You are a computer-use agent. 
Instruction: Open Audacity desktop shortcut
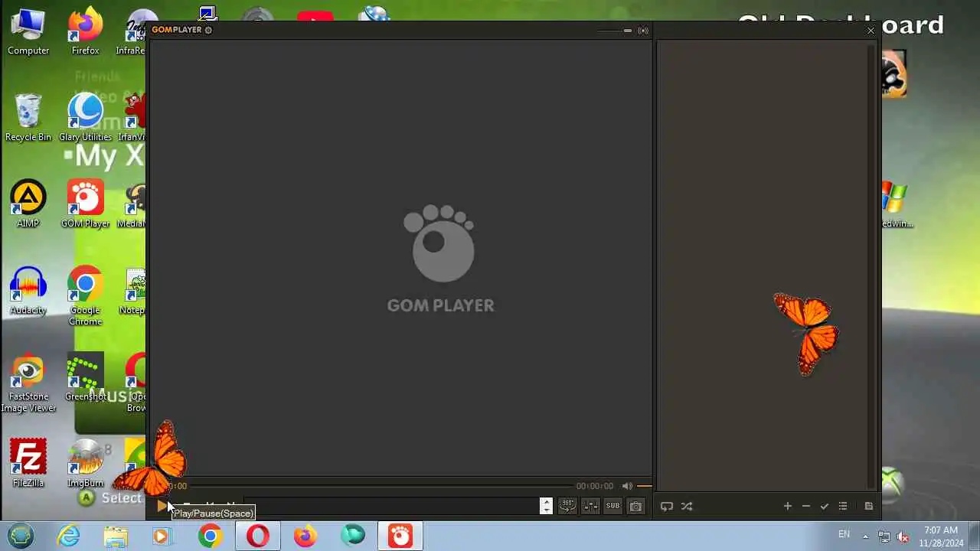(28, 292)
